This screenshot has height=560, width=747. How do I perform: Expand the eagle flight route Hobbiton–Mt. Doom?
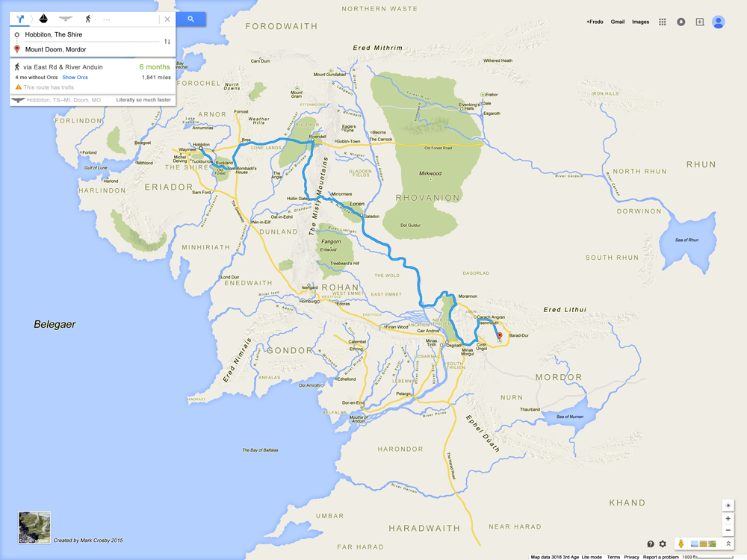93,100
